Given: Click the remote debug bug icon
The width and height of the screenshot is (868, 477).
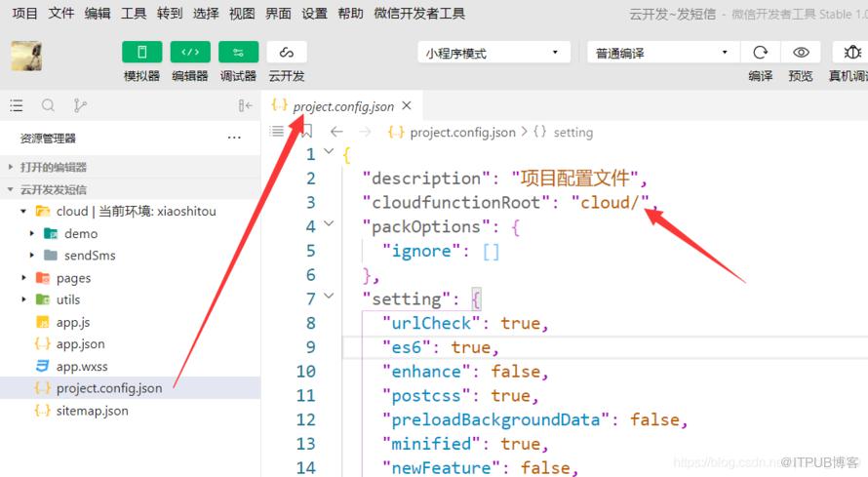Looking at the screenshot, I should [x=851, y=53].
